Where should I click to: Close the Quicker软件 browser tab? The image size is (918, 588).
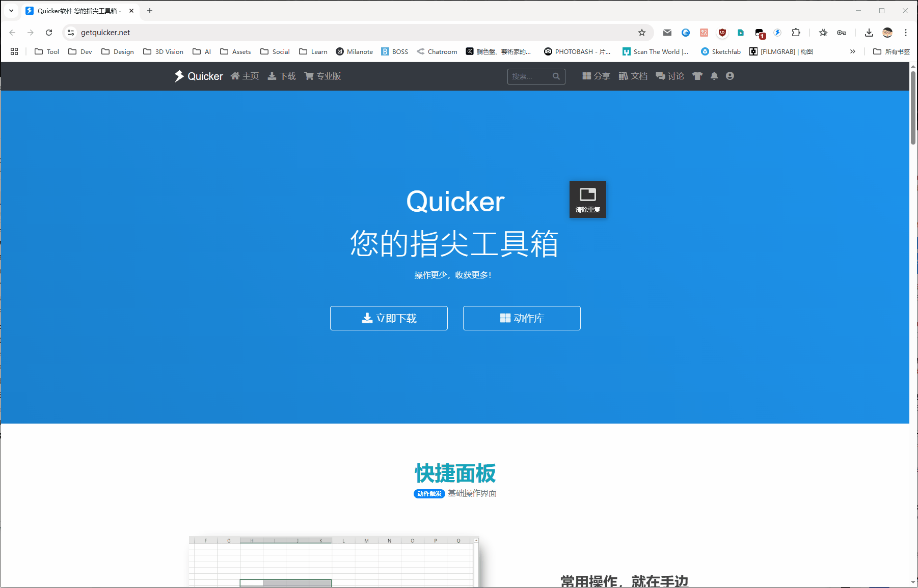pos(131,11)
